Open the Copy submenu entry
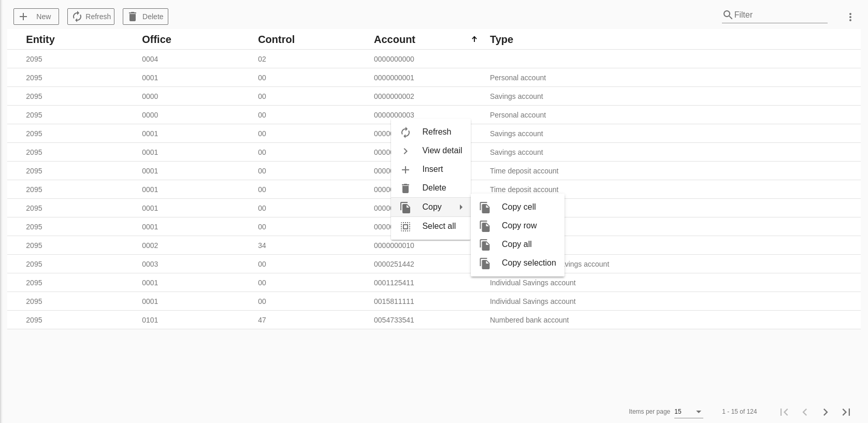This screenshot has height=423, width=868. (x=431, y=207)
